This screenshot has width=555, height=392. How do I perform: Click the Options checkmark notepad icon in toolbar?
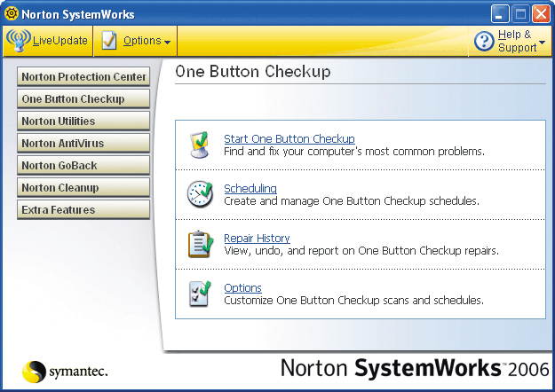click(x=109, y=41)
